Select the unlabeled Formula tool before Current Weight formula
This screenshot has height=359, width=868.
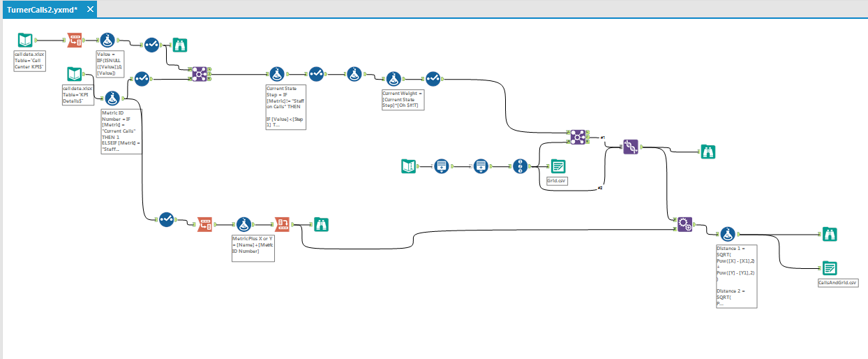click(356, 74)
